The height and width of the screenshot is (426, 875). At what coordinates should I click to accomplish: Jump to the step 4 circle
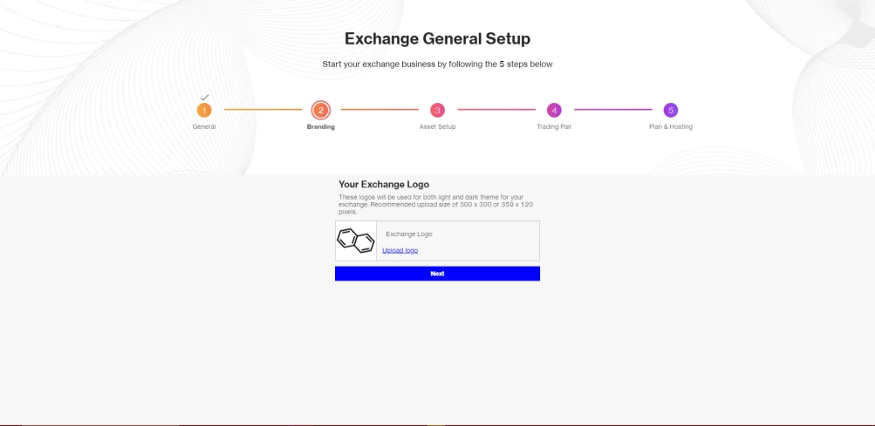(554, 110)
